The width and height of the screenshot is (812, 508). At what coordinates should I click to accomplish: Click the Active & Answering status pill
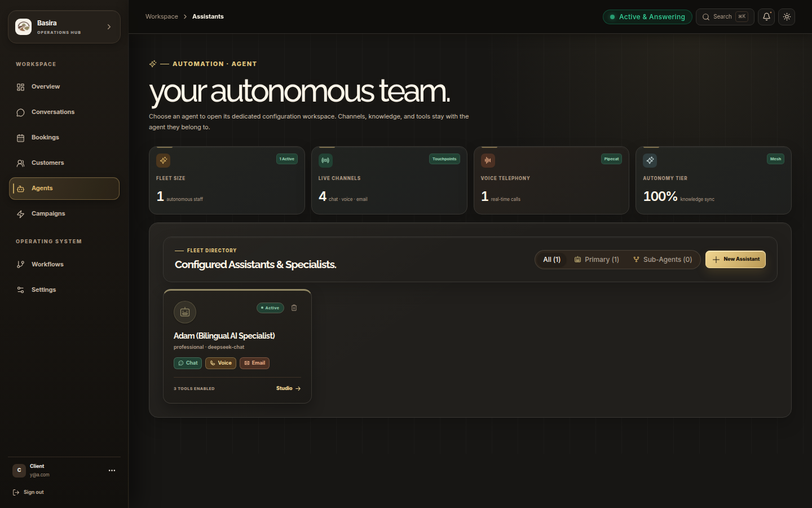point(647,17)
